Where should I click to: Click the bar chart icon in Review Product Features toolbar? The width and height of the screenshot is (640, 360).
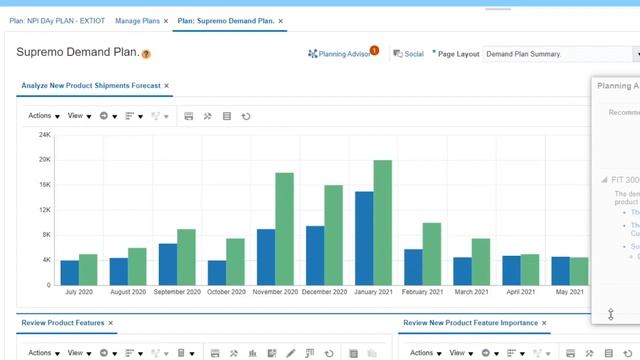[x=253, y=353]
